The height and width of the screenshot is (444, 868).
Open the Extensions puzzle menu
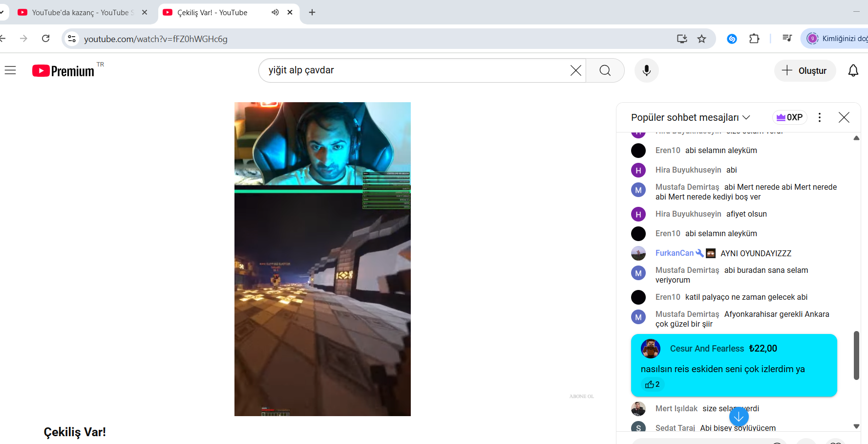pos(754,39)
